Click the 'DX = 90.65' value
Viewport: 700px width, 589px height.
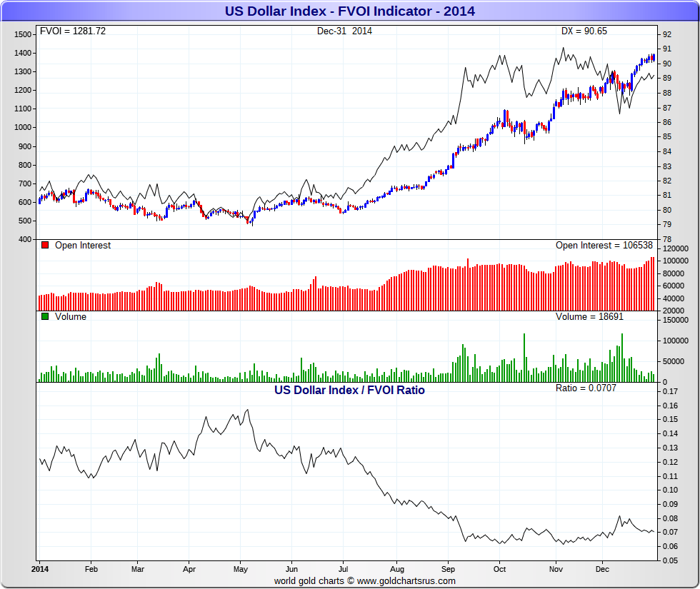[584, 31]
